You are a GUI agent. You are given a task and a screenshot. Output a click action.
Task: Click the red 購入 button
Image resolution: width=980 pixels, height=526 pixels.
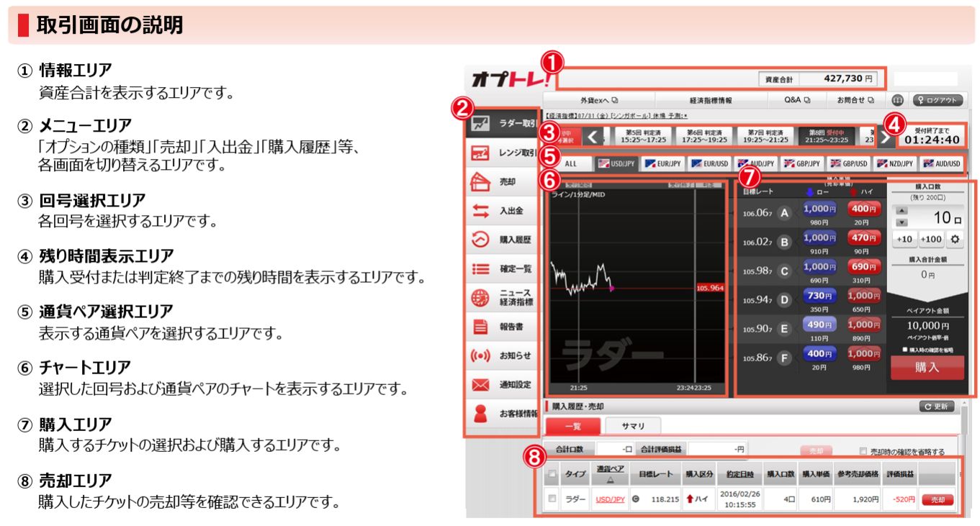[x=927, y=367]
